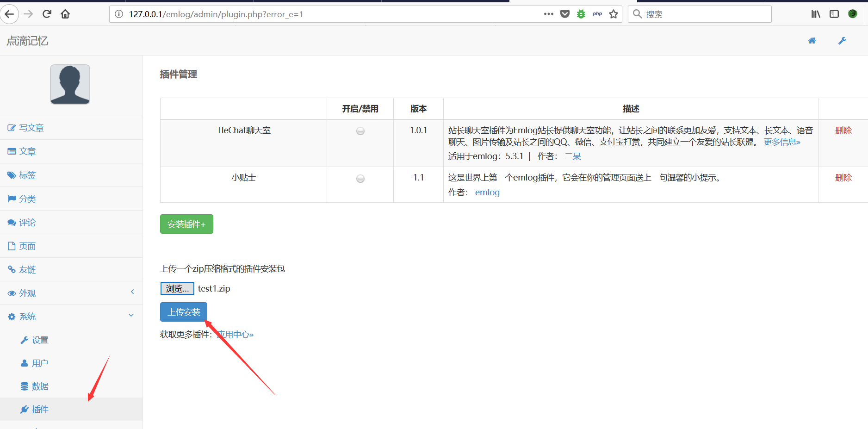The width and height of the screenshot is (868, 429).
Task: Show site information icon in address bar
Action: [119, 14]
